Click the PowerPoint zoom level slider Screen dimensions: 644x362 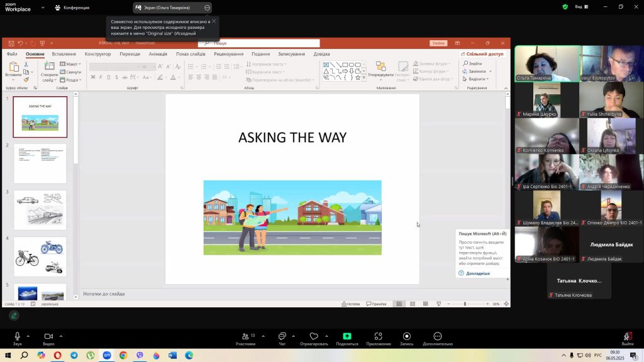coord(465,304)
